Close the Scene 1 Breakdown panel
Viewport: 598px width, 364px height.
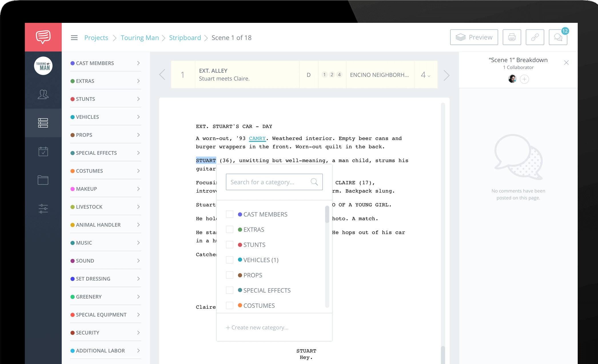pyautogui.click(x=566, y=63)
